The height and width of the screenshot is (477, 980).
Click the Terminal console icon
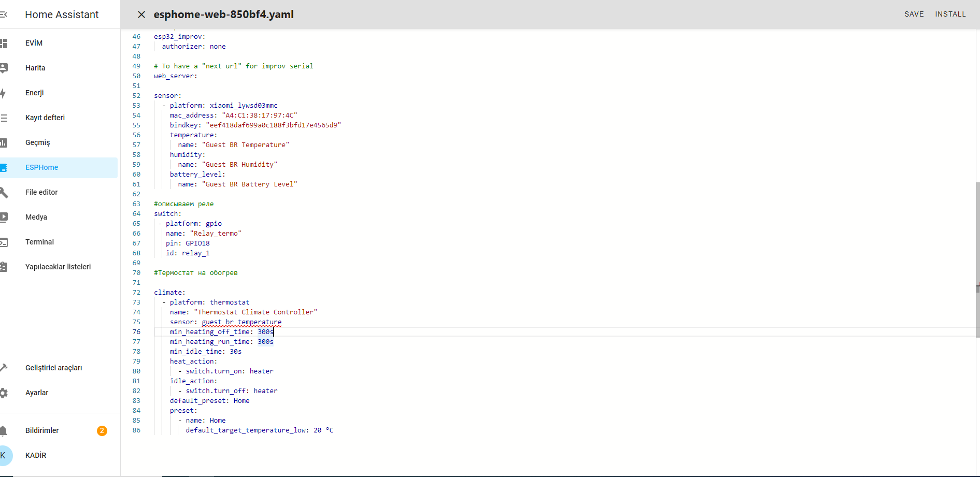pyautogui.click(x=4, y=242)
